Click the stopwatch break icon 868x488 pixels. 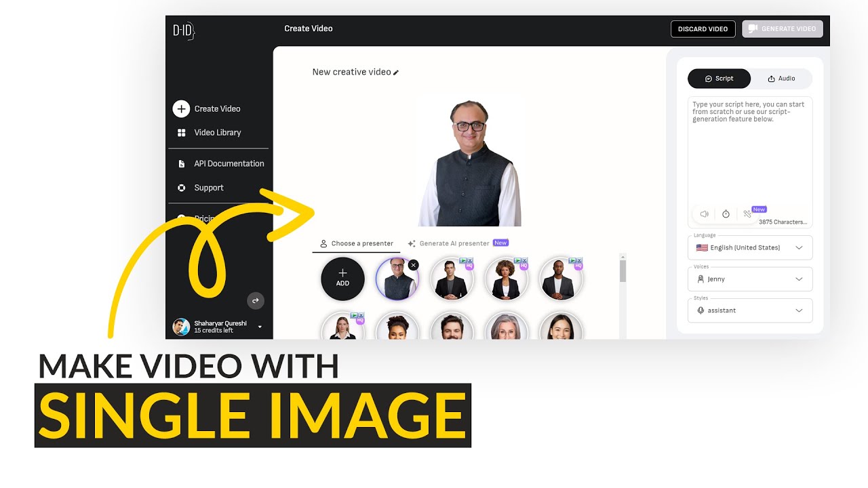[x=726, y=214]
